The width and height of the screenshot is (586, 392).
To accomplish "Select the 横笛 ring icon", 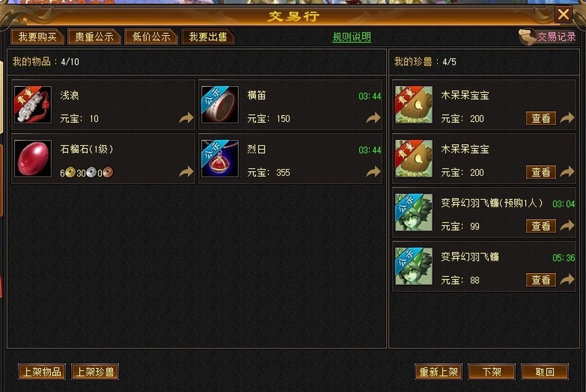I will (x=220, y=105).
